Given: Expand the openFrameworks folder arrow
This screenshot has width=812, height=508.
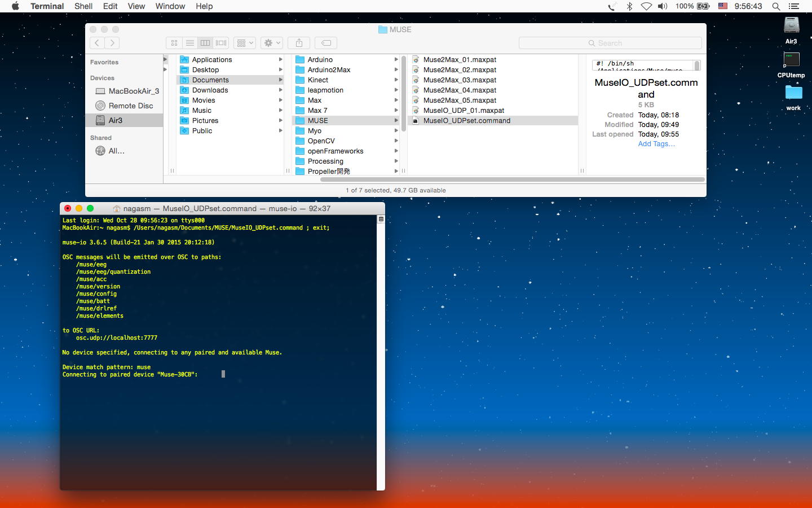Looking at the screenshot, I should [x=396, y=151].
